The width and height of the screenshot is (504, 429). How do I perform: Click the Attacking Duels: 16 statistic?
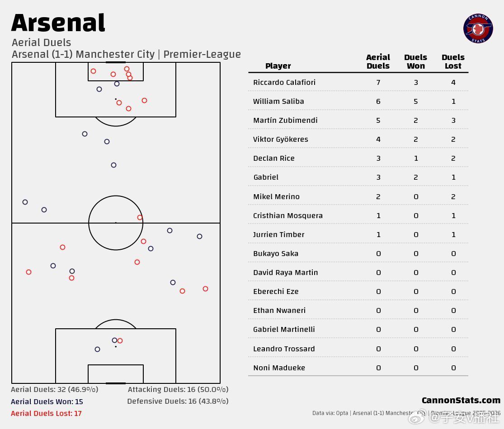[x=178, y=390]
